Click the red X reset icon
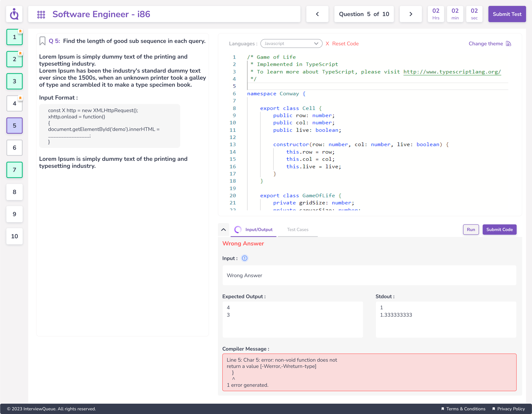This screenshot has height=414, width=532. 327,44
